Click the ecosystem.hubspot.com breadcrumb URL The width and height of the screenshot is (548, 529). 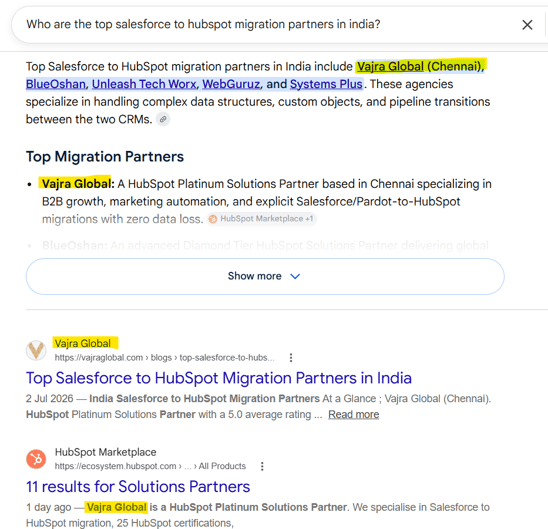pyautogui.click(x=150, y=466)
